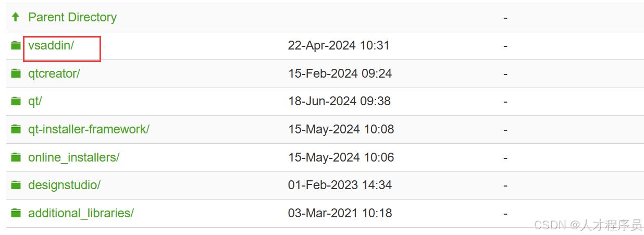The height and width of the screenshot is (235, 644).
Task: Browse the designstudio/ directory link
Action: tap(64, 185)
